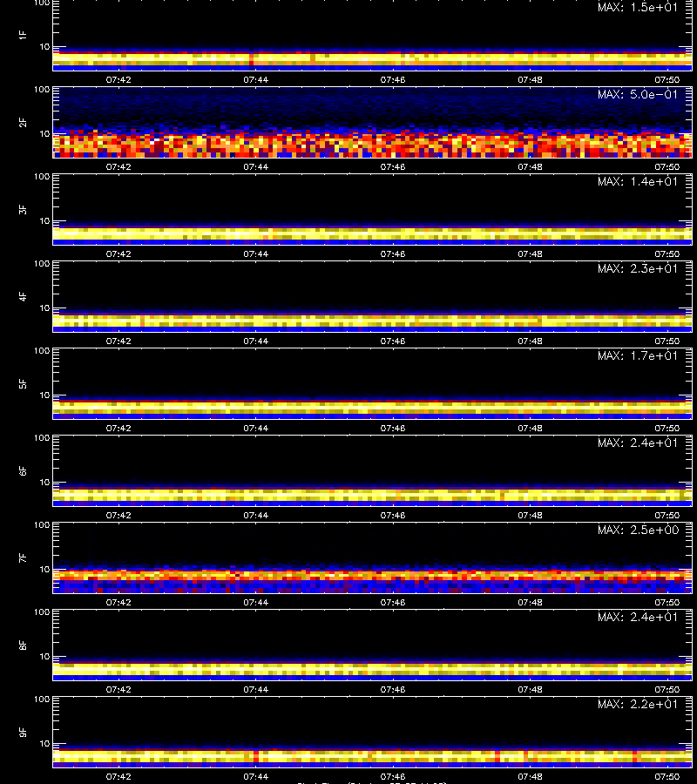Screen dimensions: 697x784
Task: Click the 'MAX: 2.4e+01' label in panel 8F
Action: 638,617
